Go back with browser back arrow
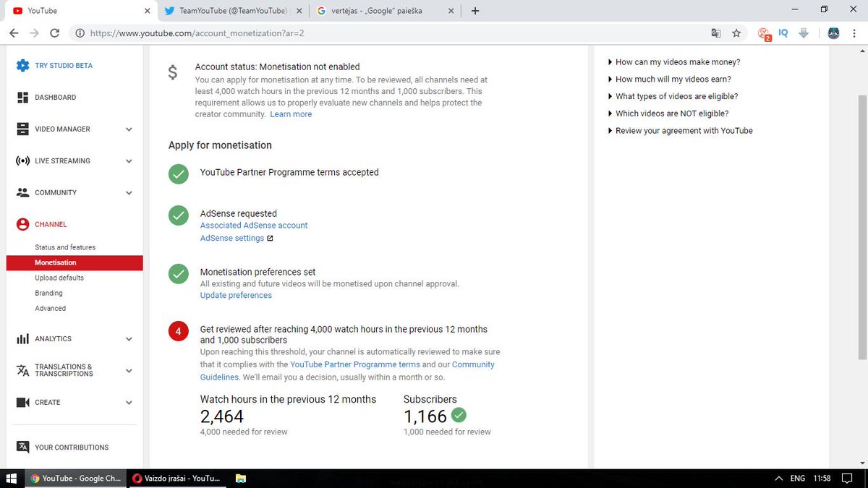868x488 pixels. tap(14, 33)
